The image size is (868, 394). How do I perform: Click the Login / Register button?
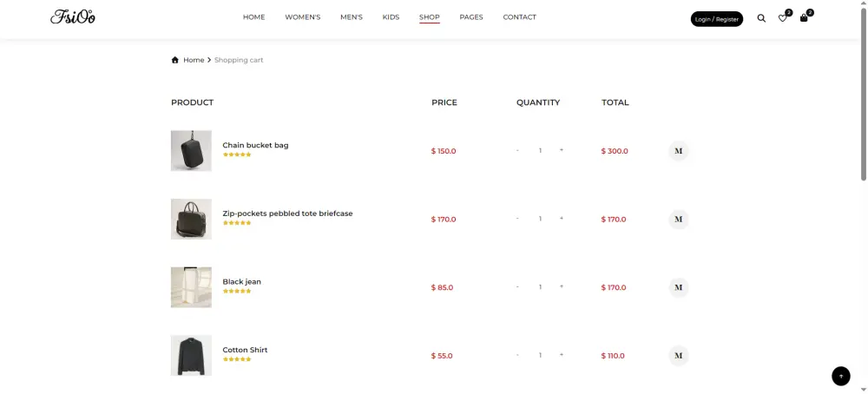click(717, 19)
